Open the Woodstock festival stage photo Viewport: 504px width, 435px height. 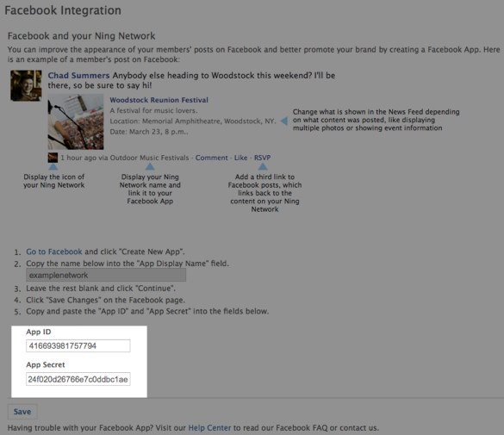pos(76,121)
